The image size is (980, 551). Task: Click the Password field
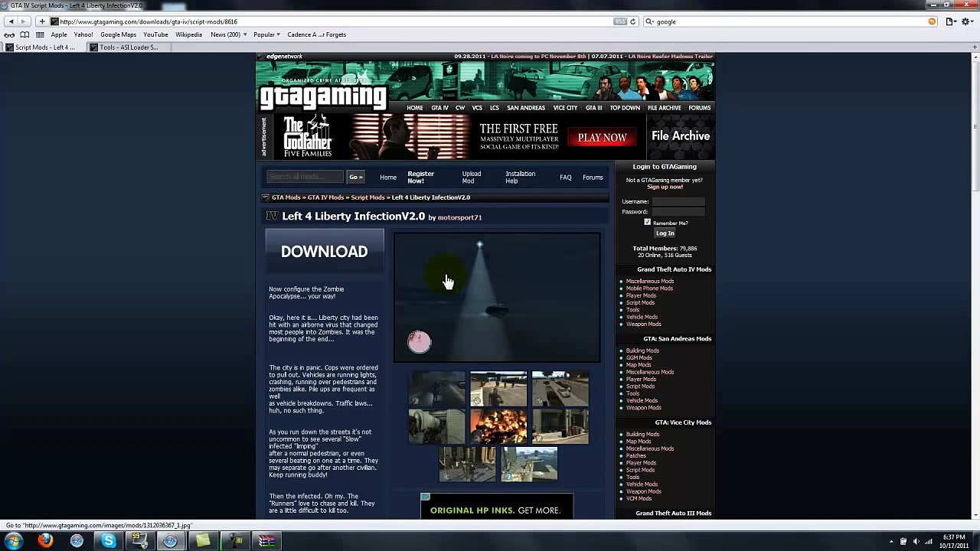click(678, 211)
